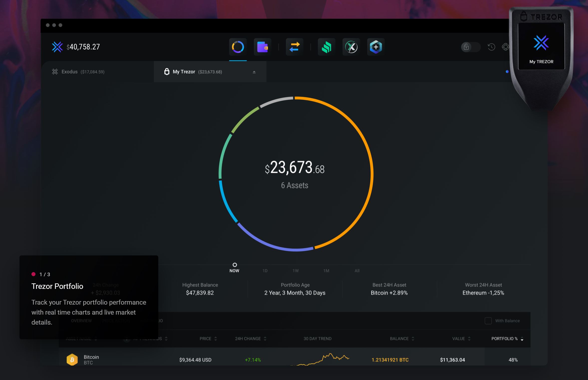Viewport: 588px width, 380px height.
Task: Click the Bitcoin BTC asset name
Action: tap(91, 360)
